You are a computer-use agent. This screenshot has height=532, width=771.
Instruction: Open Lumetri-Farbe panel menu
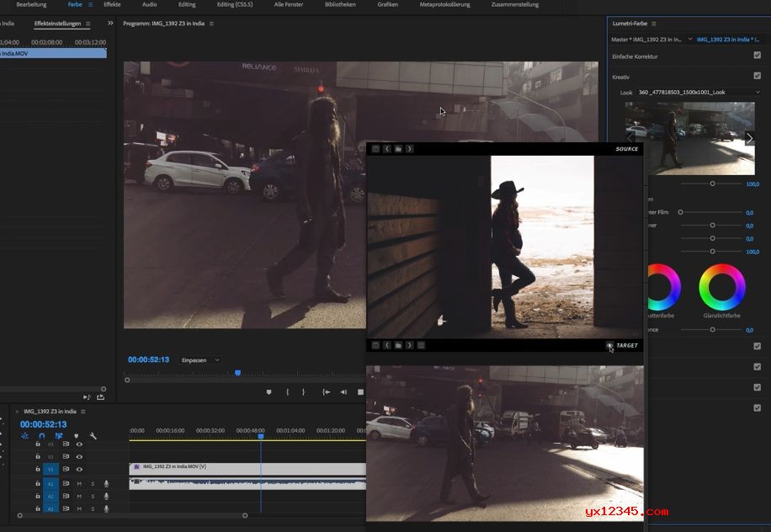[x=654, y=24]
